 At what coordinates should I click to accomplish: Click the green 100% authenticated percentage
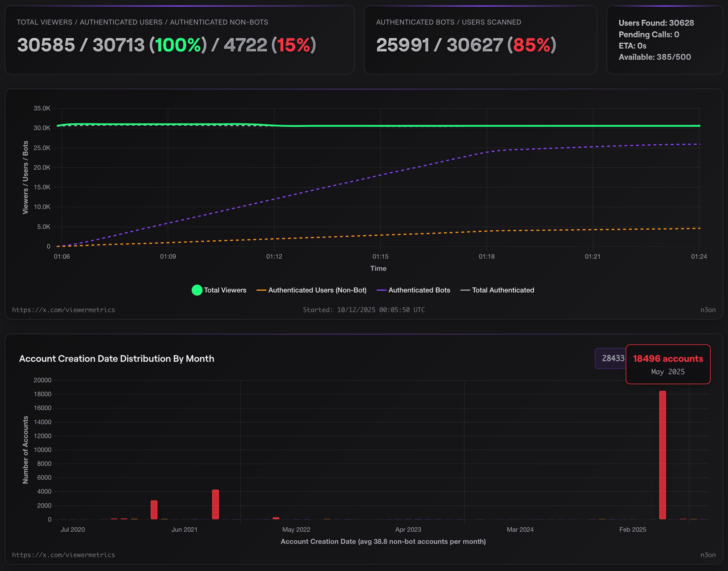[178, 45]
